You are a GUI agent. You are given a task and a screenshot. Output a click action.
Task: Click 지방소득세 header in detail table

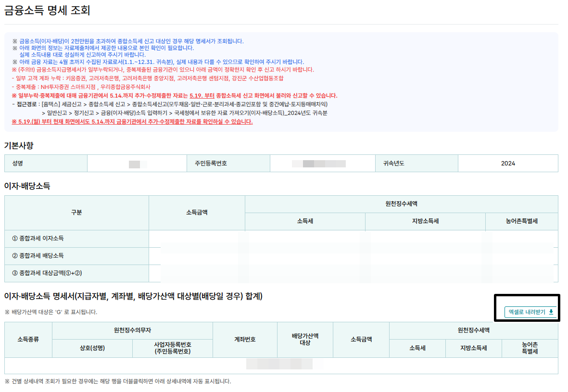(473, 348)
